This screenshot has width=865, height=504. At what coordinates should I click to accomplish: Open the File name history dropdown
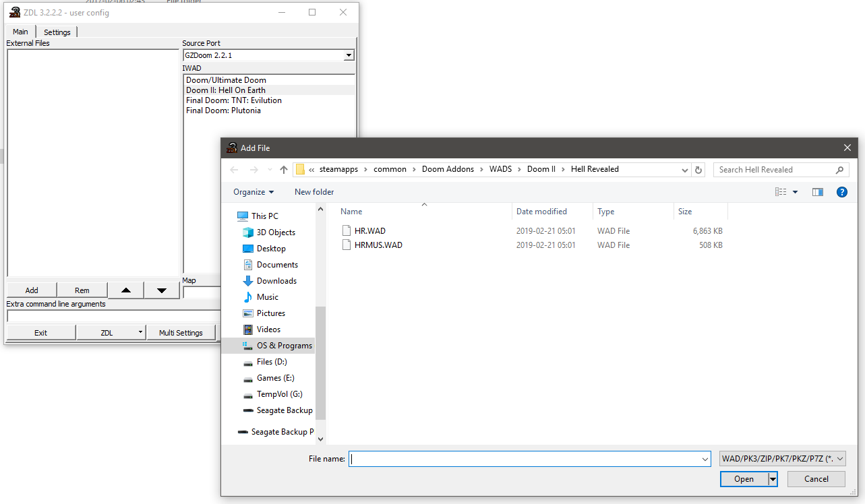[705, 459]
